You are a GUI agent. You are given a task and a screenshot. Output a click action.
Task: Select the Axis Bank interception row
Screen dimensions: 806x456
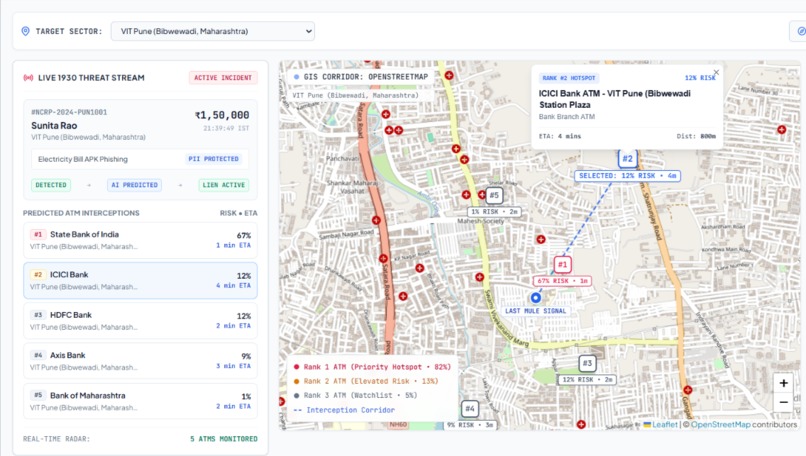pos(140,361)
